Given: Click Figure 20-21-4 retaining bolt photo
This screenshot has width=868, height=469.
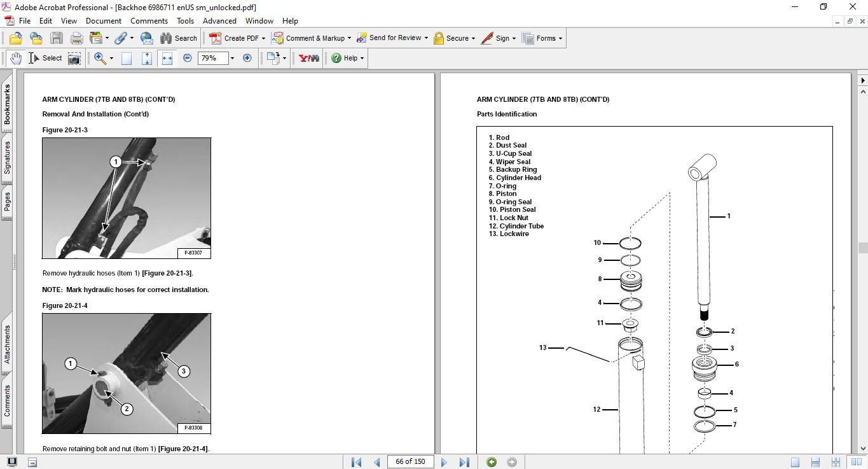Looking at the screenshot, I should pos(127,374).
